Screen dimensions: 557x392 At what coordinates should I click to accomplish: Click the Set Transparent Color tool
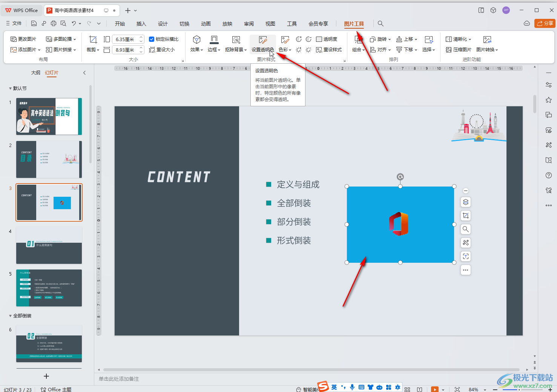click(x=263, y=44)
